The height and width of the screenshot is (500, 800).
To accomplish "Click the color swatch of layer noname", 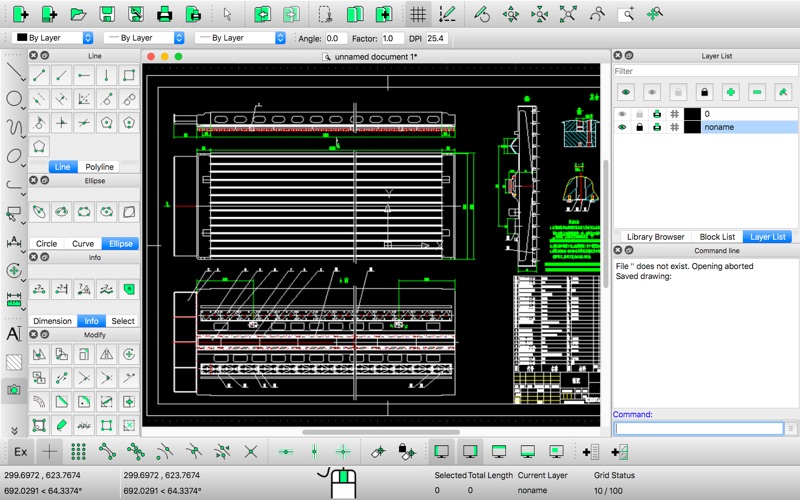I will [692, 128].
